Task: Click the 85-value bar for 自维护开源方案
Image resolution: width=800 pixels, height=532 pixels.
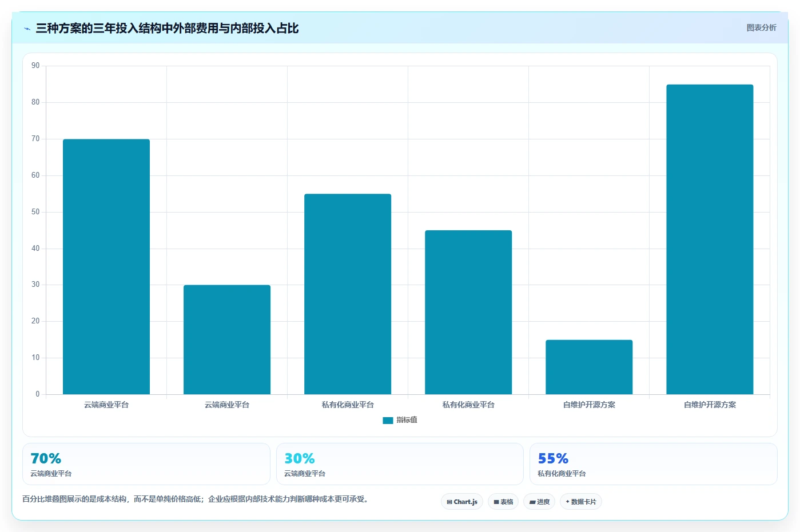Action: 710,239
